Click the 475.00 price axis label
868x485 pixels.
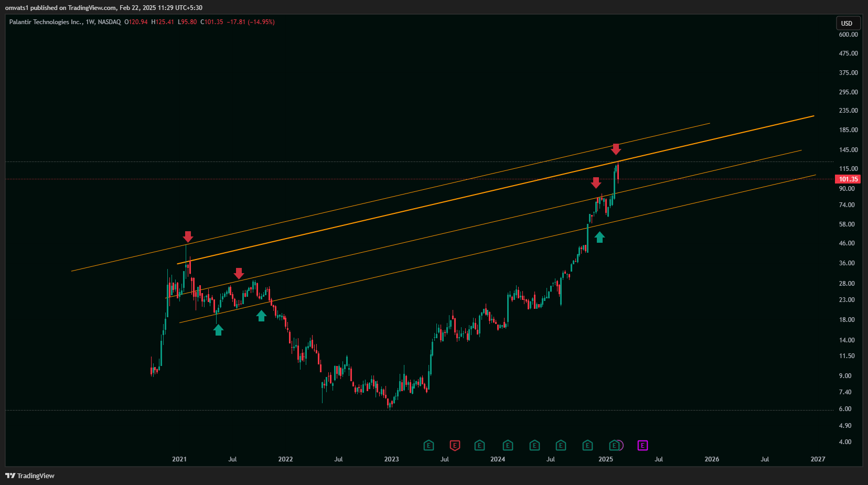tap(848, 53)
